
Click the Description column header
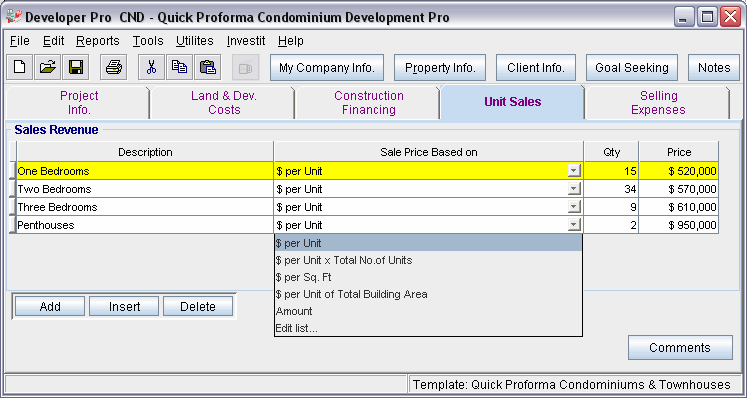[145, 152]
